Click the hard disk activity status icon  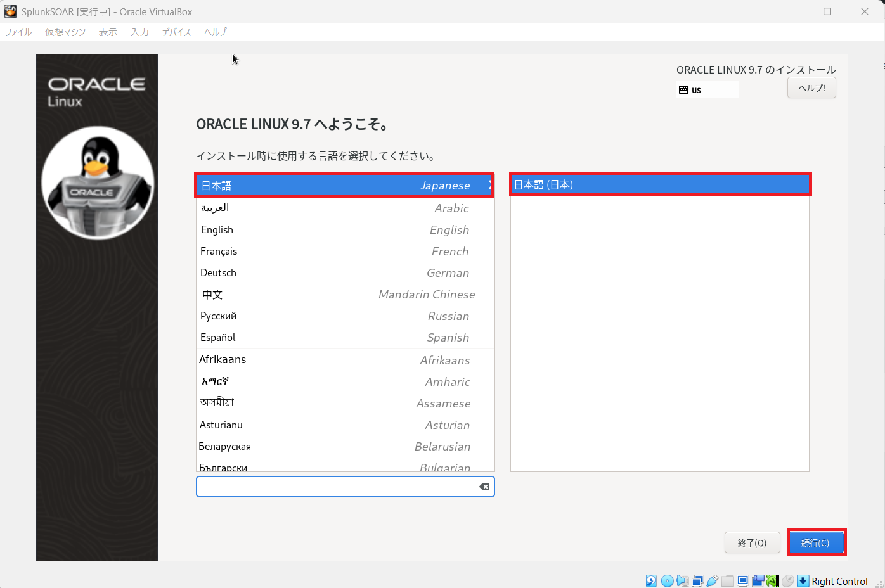[651, 581]
